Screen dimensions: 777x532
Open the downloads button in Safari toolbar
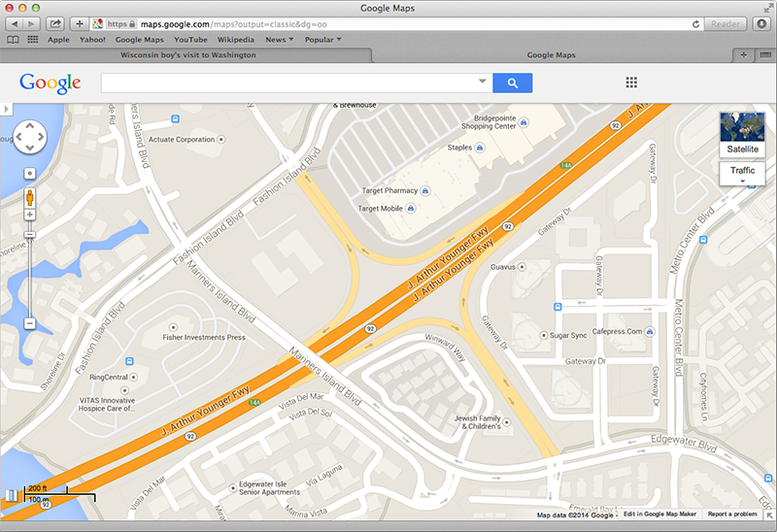761,23
